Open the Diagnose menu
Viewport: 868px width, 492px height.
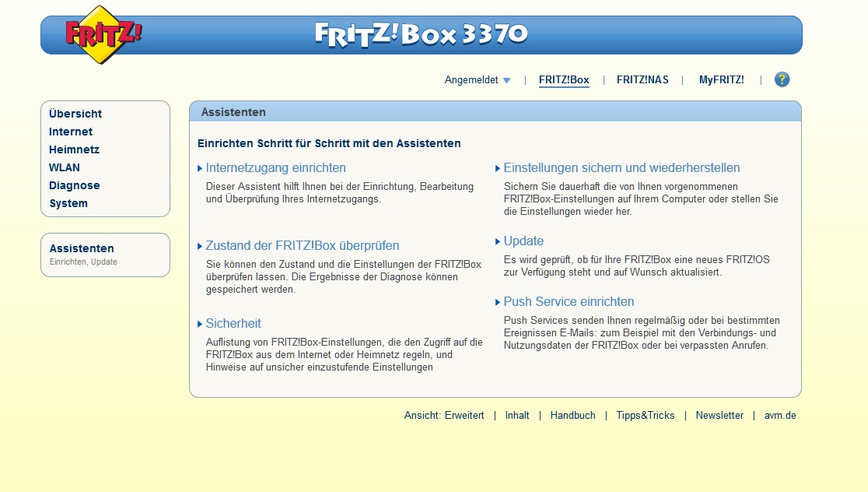pos(74,185)
